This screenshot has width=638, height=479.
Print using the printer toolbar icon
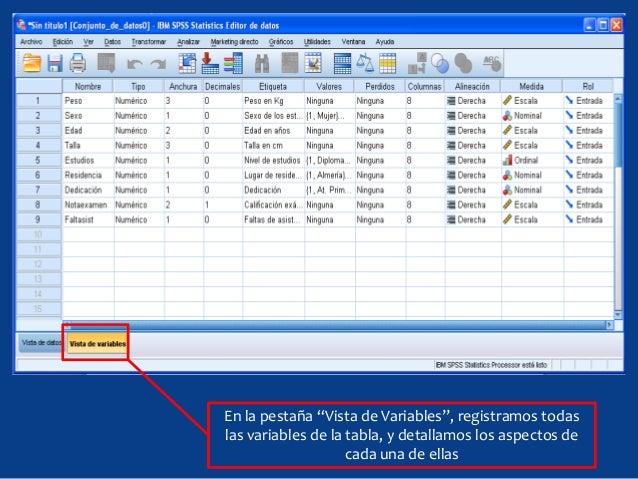point(77,63)
